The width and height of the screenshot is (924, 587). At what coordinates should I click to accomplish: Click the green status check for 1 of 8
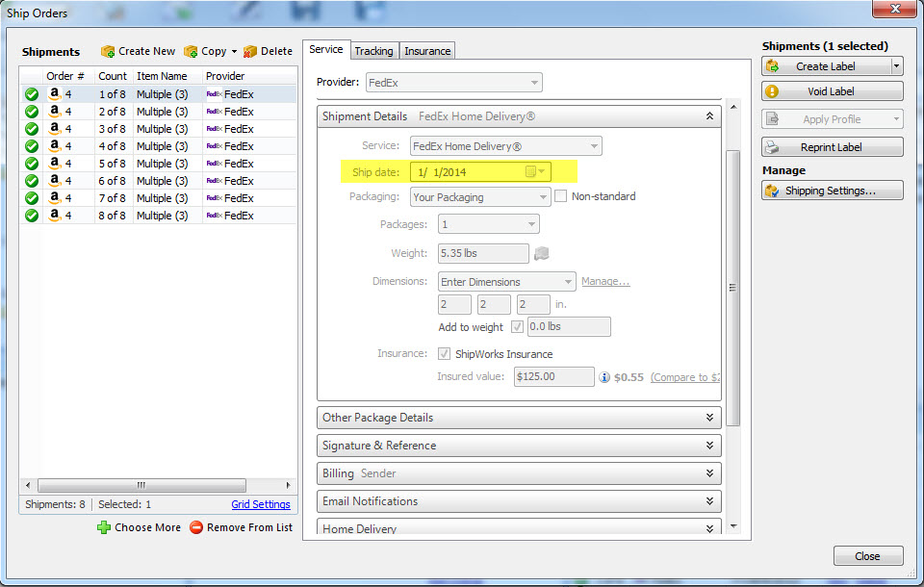pyautogui.click(x=32, y=94)
